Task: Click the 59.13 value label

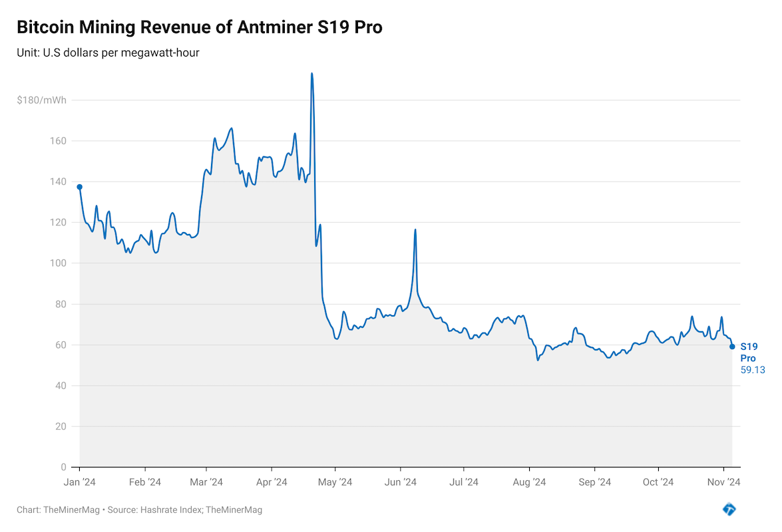Action: (752, 370)
